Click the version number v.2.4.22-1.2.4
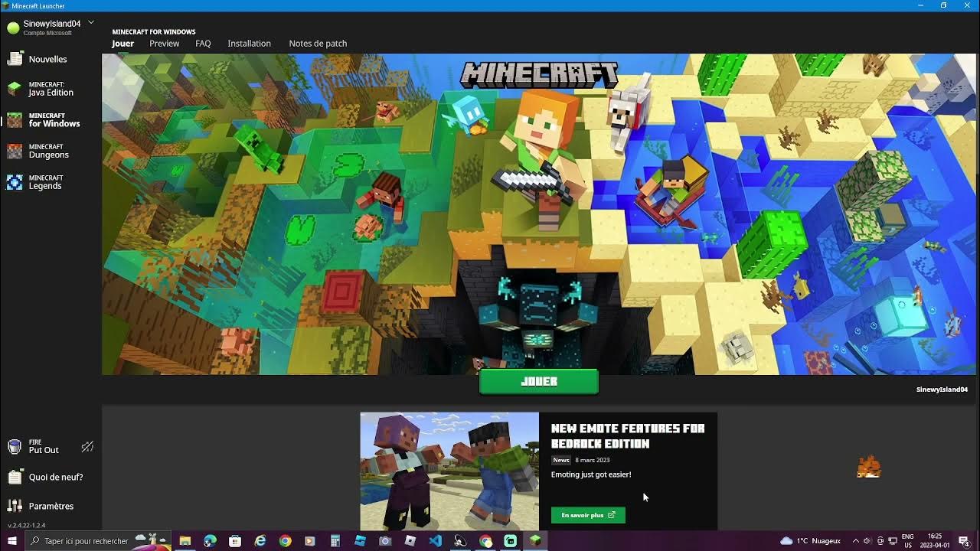980x551 pixels. [27, 525]
